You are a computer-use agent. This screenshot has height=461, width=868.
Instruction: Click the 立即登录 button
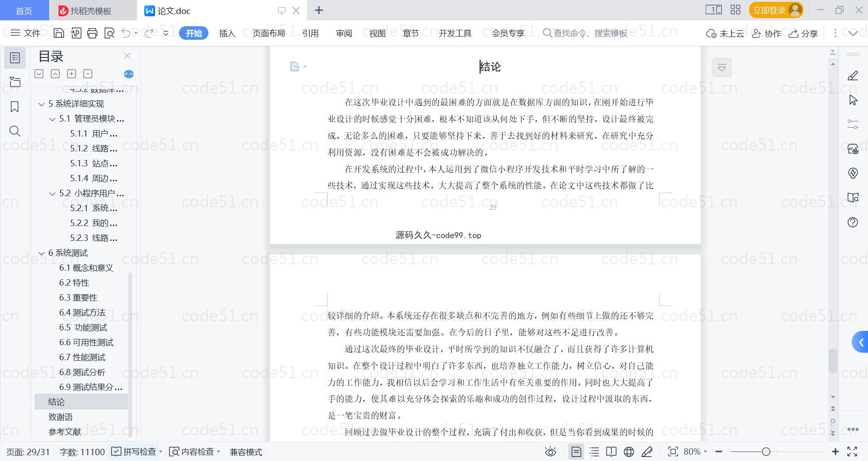(x=776, y=10)
